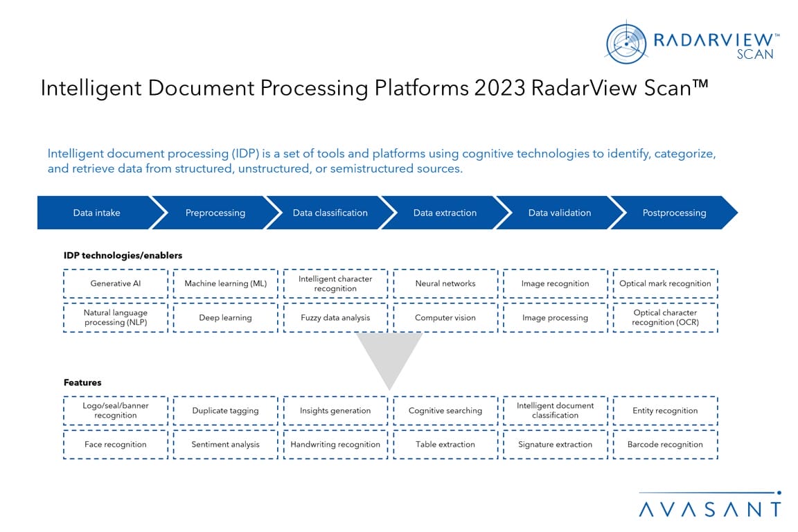Click the IDP technologies/enablers heading
This screenshot has width=798, height=532.
123,256
